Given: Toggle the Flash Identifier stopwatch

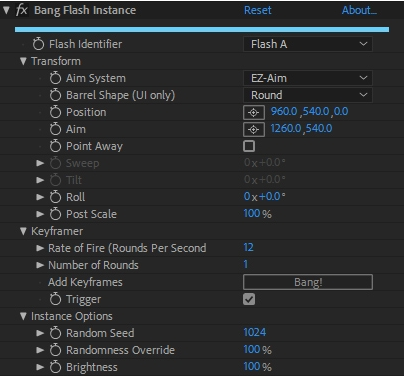Looking at the screenshot, I should tap(38, 44).
